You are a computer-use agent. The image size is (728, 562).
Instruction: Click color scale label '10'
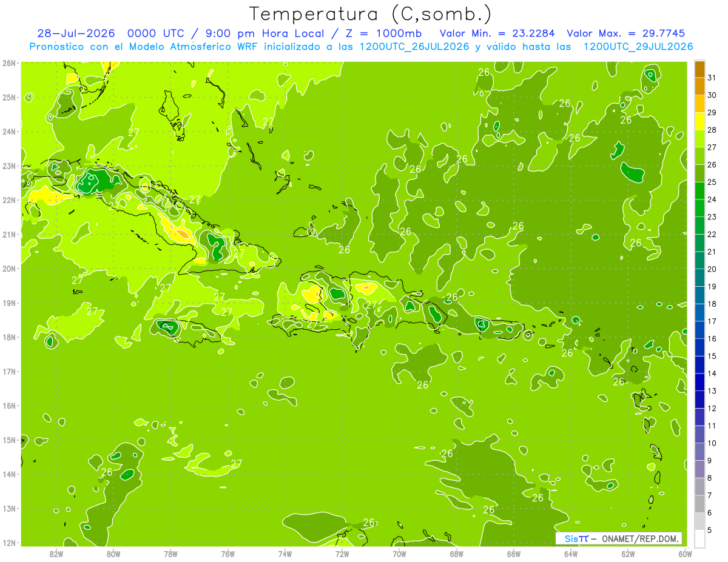712,443
